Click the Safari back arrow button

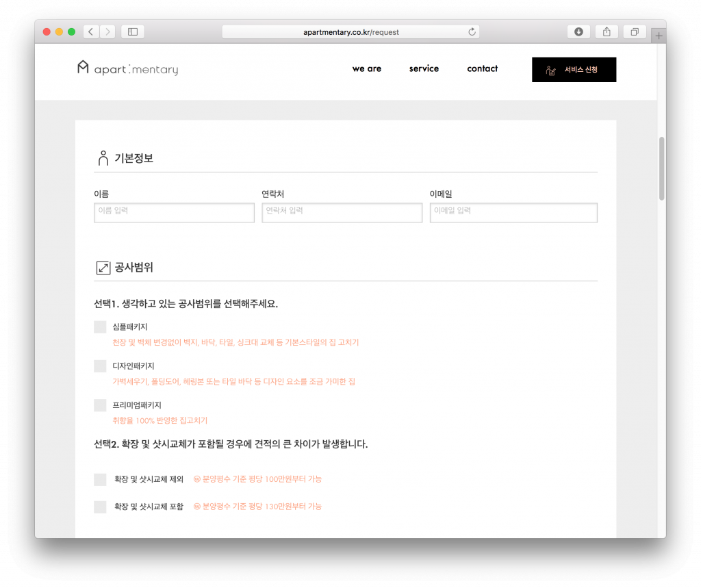[91, 31]
